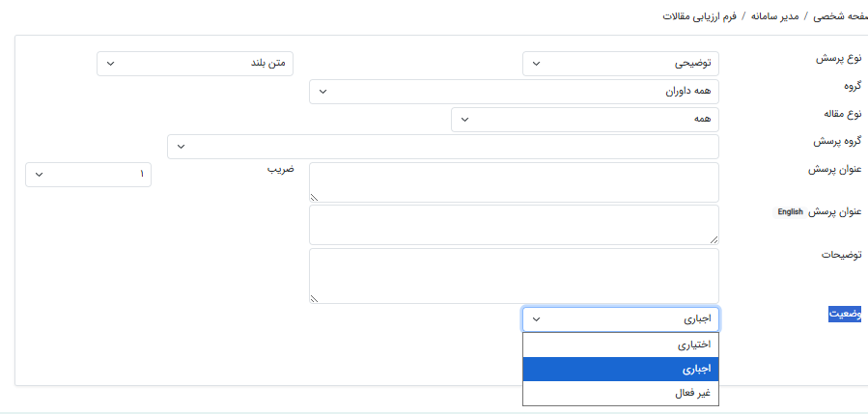The height and width of the screenshot is (414, 868).
Task: Open the empty گروه پرسش dropdown
Action: tap(442, 147)
